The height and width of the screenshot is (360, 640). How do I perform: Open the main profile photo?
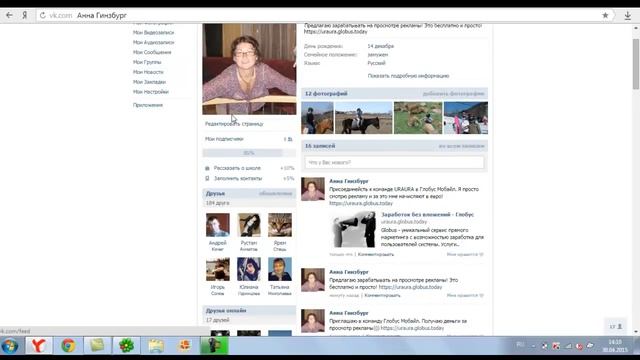pos(249,69)
